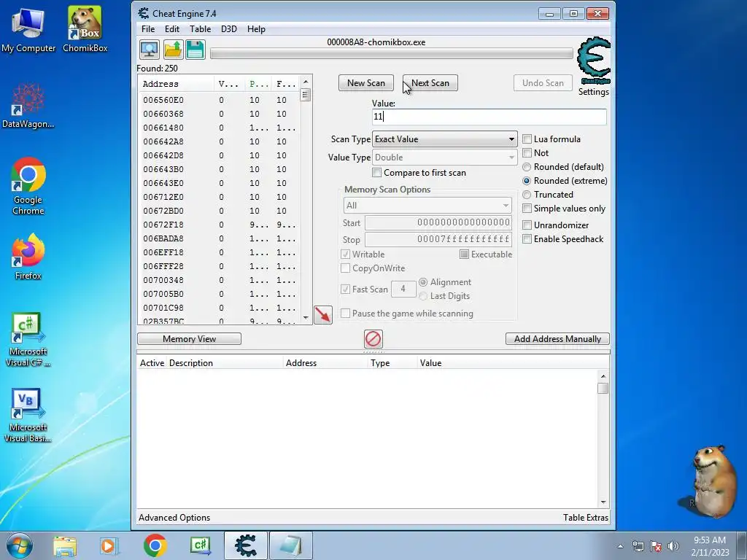Open the notepad-like taskbar window button
Image resolution: width=747 pixels, height=560 pixels.
[x=291, y=545]
